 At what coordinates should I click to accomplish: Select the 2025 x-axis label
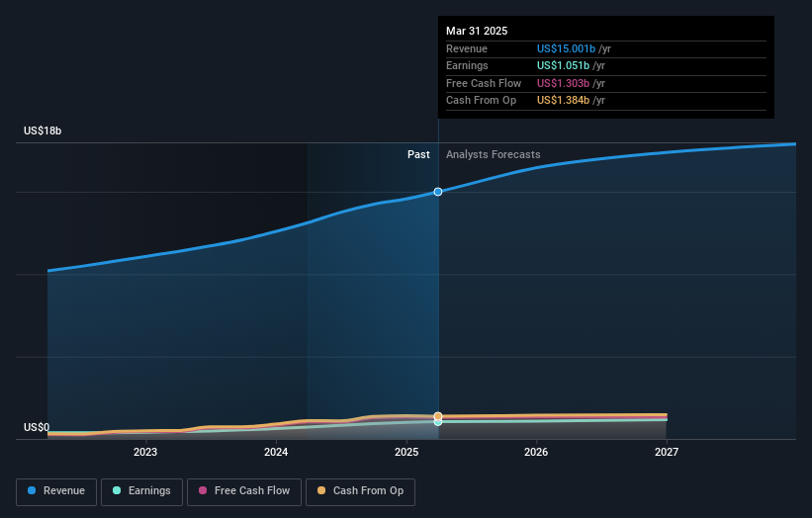pyautogui.click(x=406, y=453)
